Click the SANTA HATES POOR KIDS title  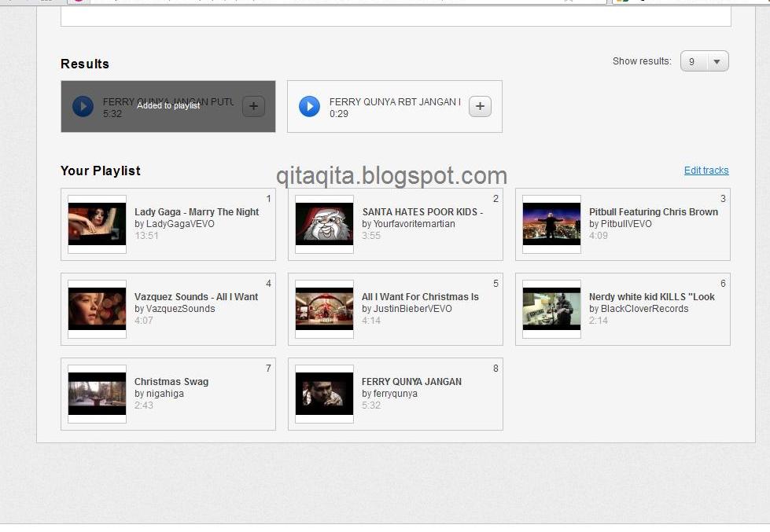pyautogui.click(x=422, y=212)
